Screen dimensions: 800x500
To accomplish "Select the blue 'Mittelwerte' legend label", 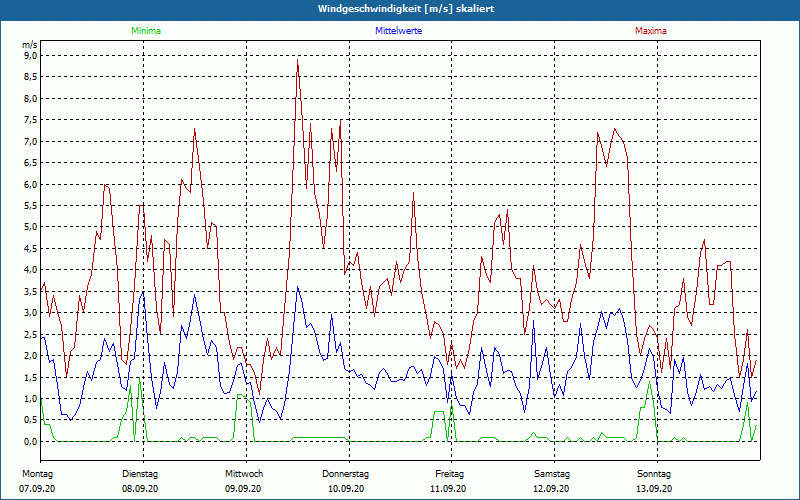I will pos(398,31).
